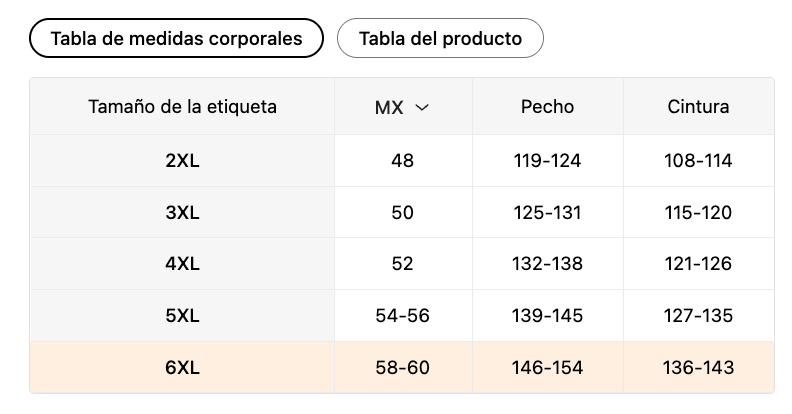
Task: Click MX size 48 cell
Action: pyautogui.click(x=403, y=161)
